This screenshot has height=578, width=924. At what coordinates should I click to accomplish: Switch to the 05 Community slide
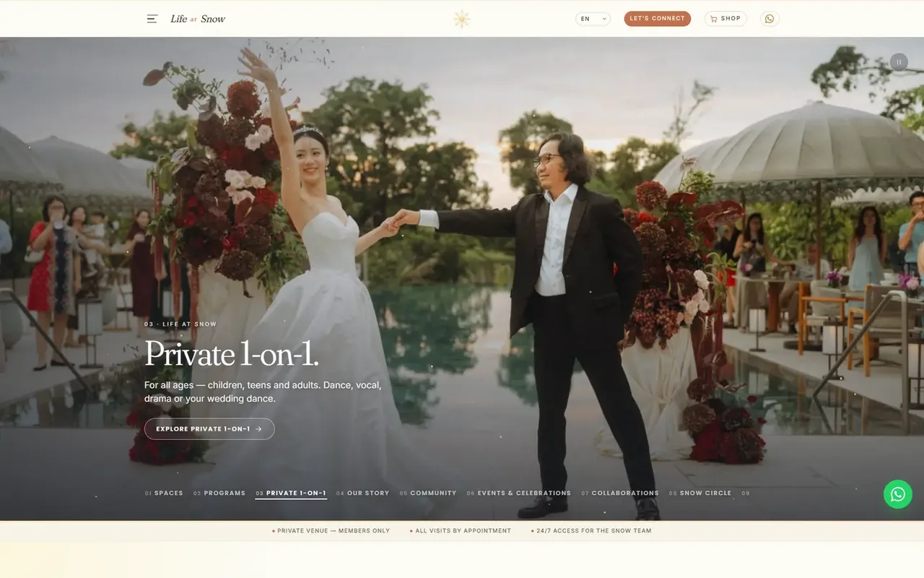[428, 493]
